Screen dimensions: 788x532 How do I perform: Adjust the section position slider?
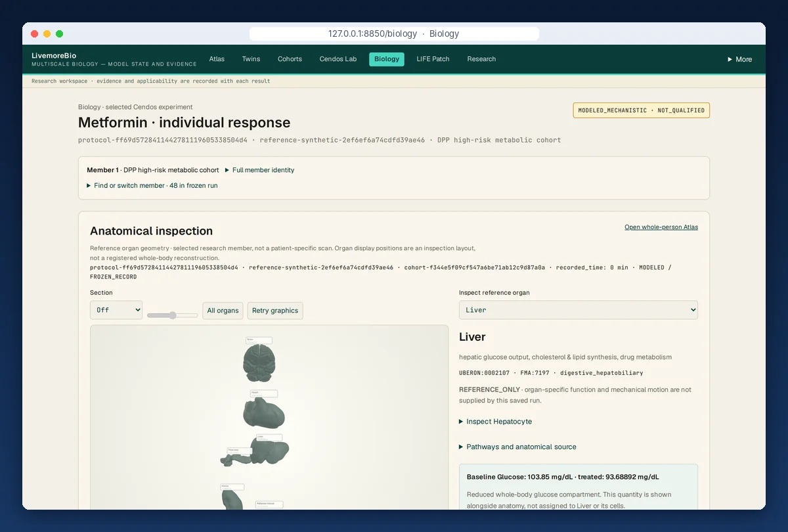pyautogui.click(x=172, y=315)
